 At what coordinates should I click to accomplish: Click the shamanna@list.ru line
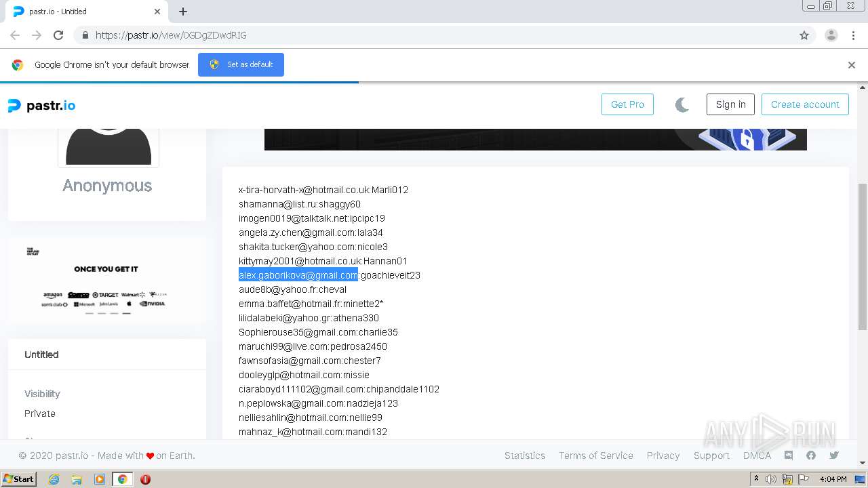click(x=300, y=204)
